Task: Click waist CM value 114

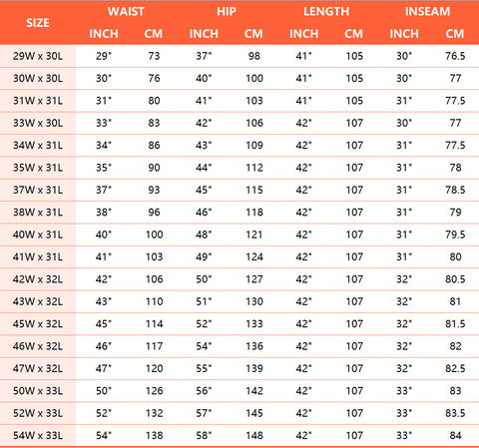Action: point(154,323)
